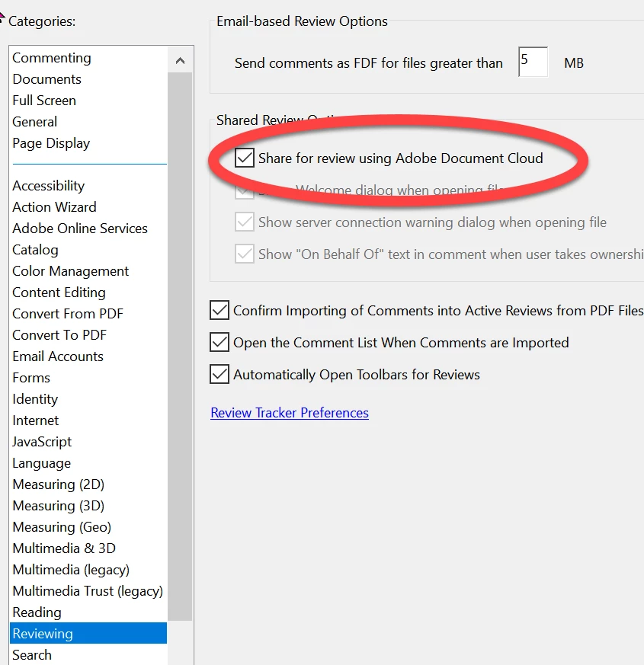Select the Search category
The width and height of the screenshot is (644, 665).
pos(32,655)
